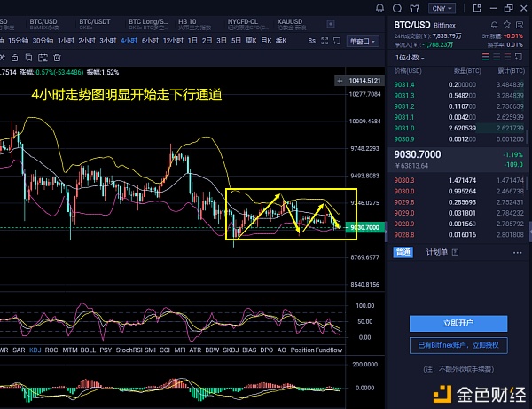Favorite BTC/USD with the star icon
The image size is (532, 409).
click(507, 25)
